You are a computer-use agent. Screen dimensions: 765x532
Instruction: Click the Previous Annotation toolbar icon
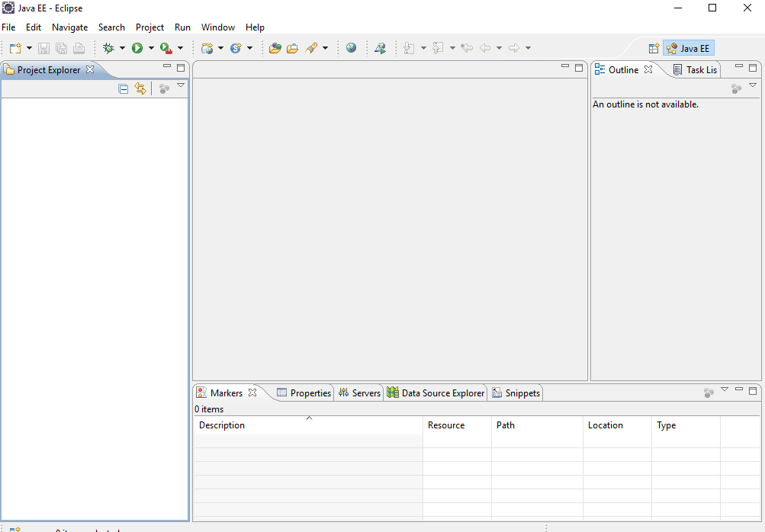point(438,48)
